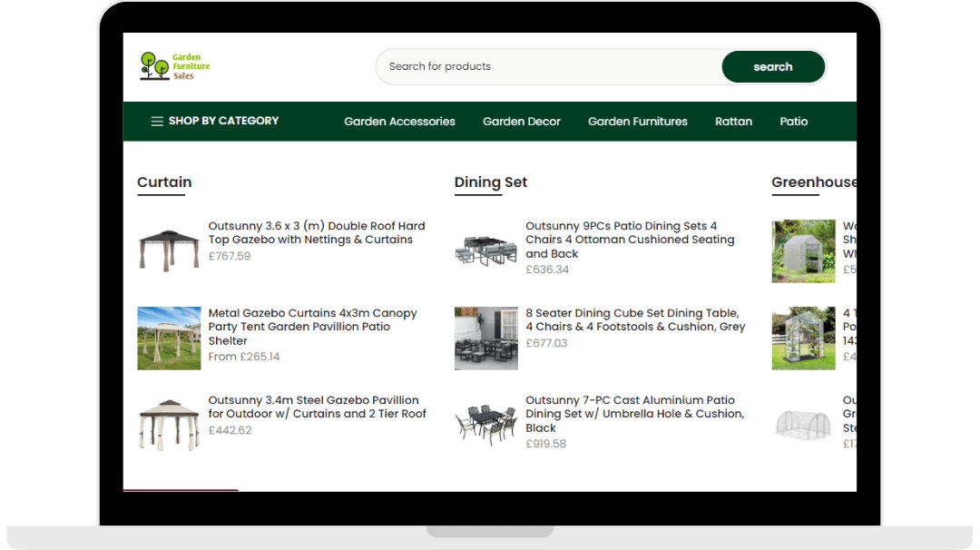980x550 pixels.
Task: Open the Rattan category
Action: pos(733,122)
